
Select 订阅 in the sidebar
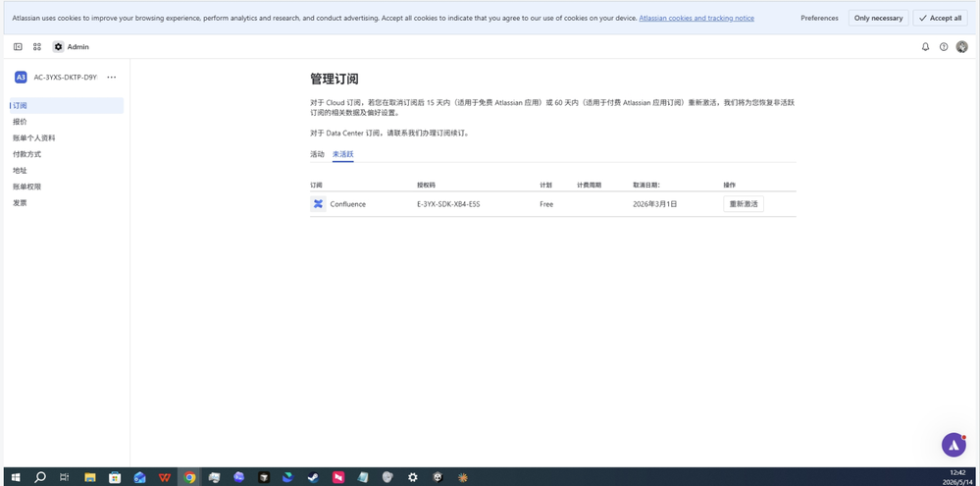coord(67,106)
